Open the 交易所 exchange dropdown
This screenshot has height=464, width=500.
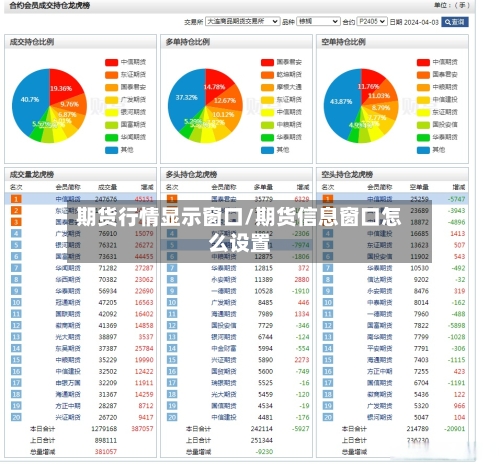[242, 21]
